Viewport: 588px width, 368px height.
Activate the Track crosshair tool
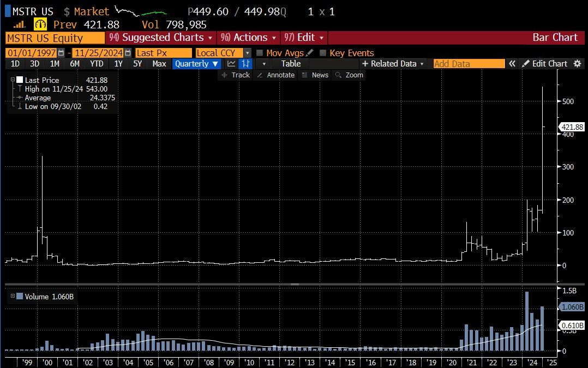(x=236, y=75)
